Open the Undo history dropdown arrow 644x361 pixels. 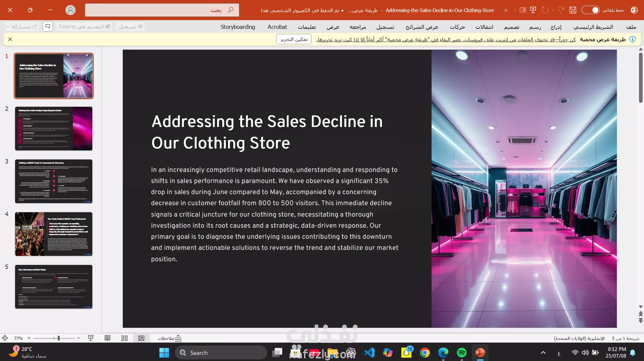(553, 10)
